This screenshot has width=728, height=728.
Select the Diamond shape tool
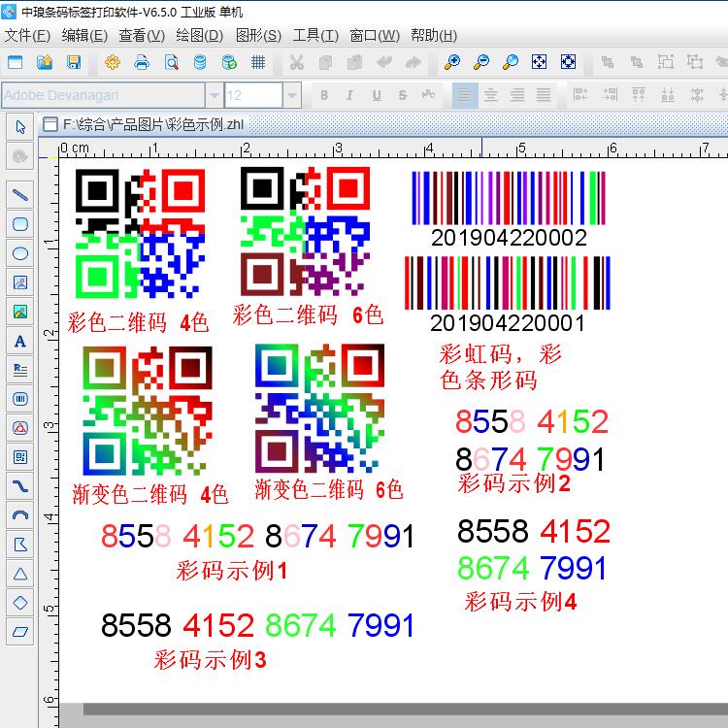(x=20, y=603)
